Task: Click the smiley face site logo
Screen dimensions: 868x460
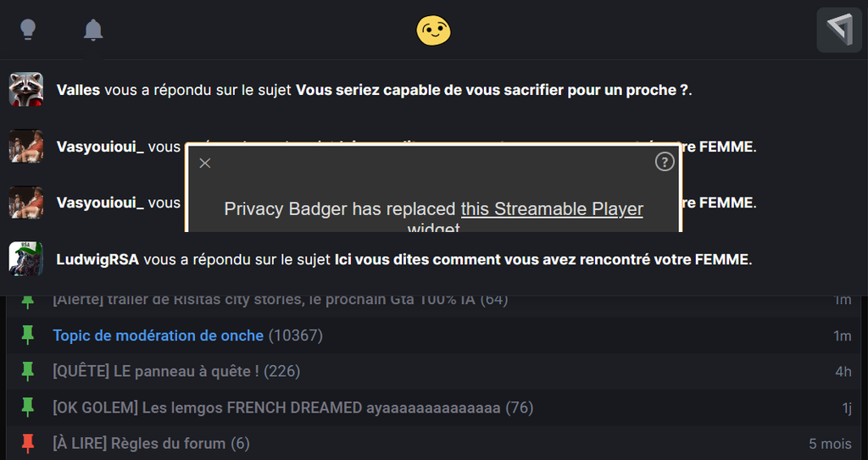Action: (x=433, y=30)
